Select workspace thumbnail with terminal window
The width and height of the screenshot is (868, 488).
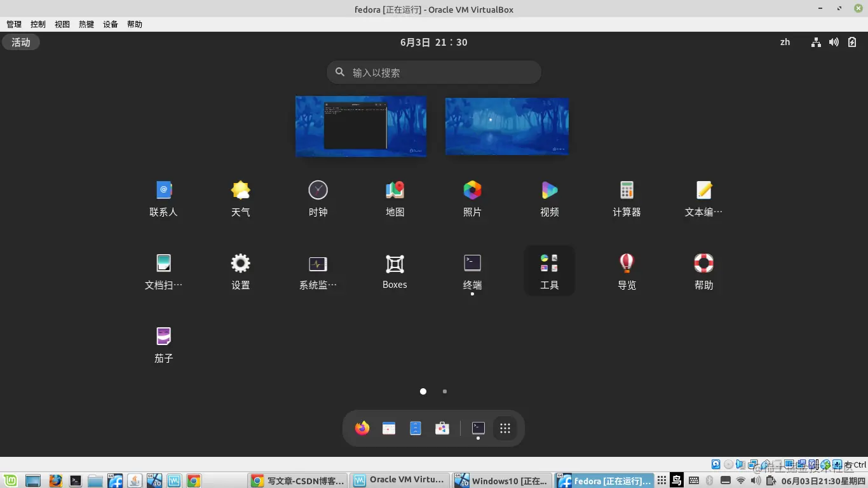click(x=361, y=126)
